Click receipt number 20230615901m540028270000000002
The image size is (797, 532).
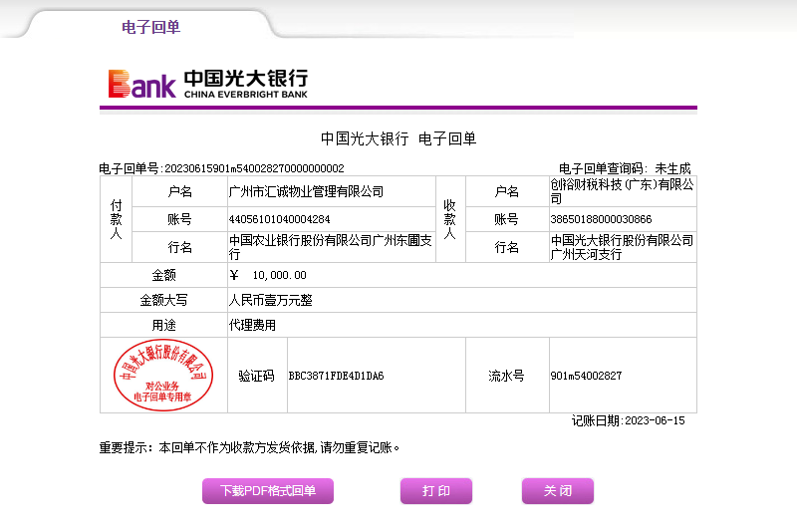254,168
